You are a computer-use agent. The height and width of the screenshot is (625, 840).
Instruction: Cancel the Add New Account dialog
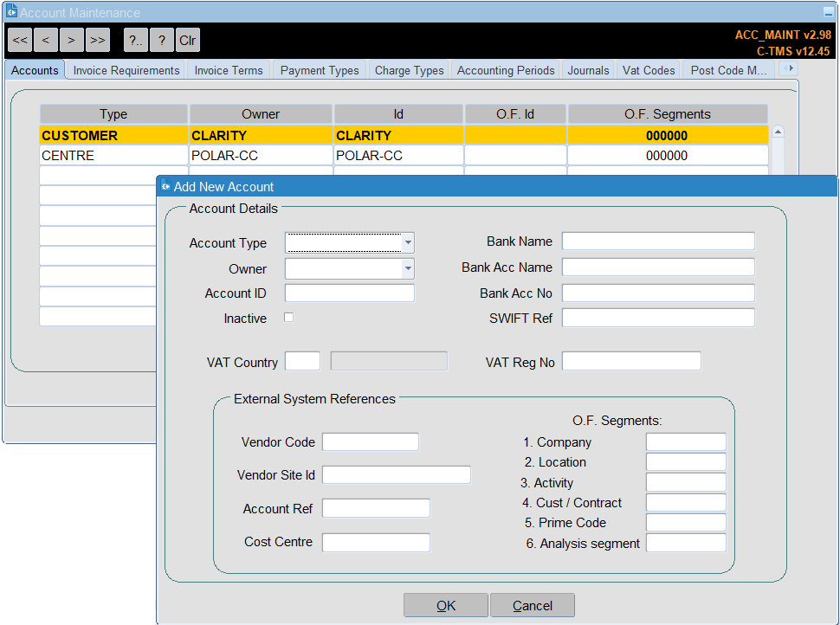pyautogui.click(x=533, y=605)
